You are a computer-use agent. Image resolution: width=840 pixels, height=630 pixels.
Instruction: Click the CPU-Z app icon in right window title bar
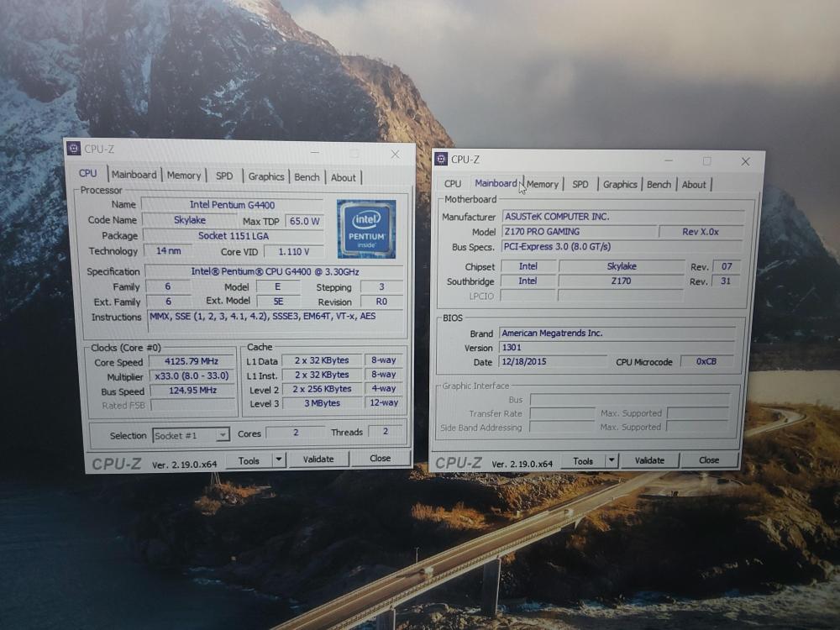[x=441, y=159]
